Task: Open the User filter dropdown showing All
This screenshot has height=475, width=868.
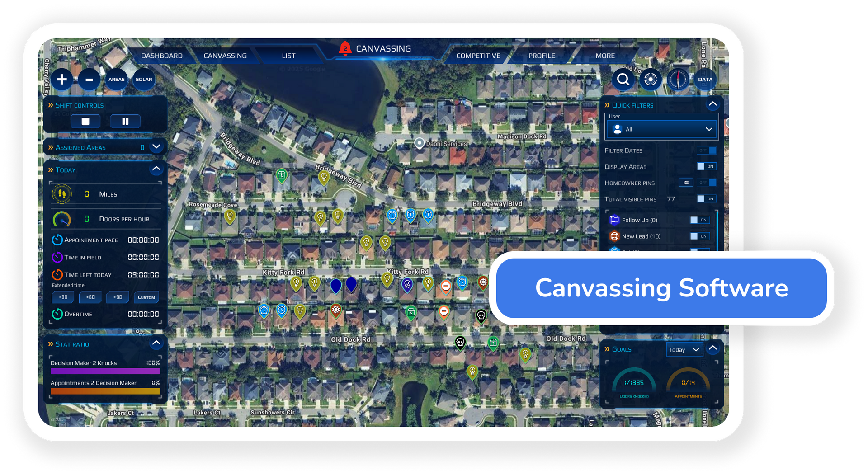Action: (x=661, y=129)
